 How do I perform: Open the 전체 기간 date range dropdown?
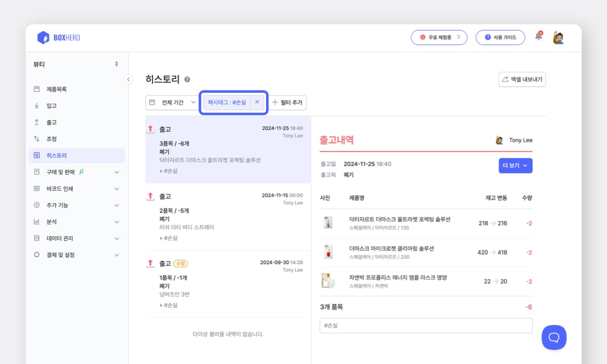pyautogui.click(x=172, y=102)
